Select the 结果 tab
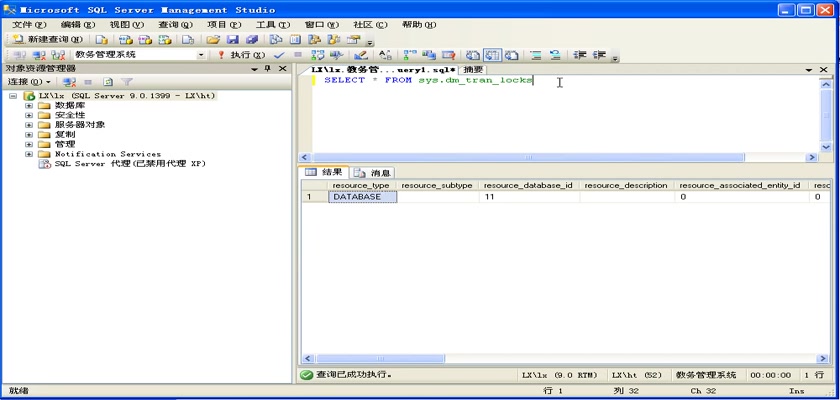The image size is (840, 400). [x=325, y=172]
